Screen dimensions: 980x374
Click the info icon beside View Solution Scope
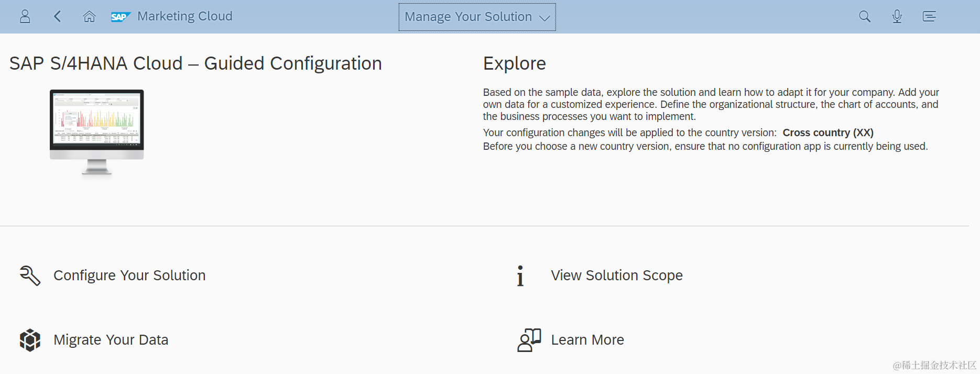point(520,276)
